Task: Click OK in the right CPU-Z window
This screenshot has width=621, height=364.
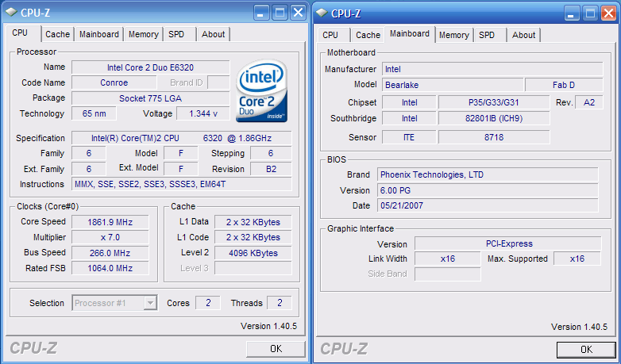Action: pyautogui.click(x=587, y=350)
